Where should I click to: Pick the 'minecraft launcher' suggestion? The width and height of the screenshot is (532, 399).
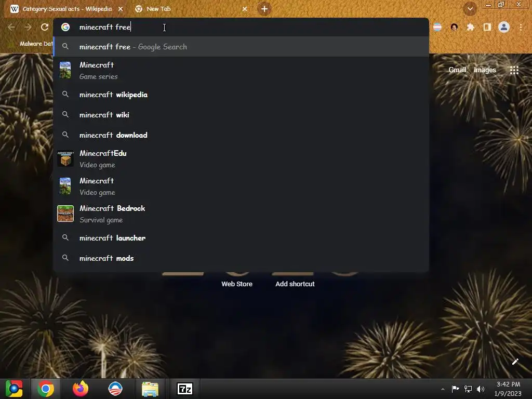(241, 238)
